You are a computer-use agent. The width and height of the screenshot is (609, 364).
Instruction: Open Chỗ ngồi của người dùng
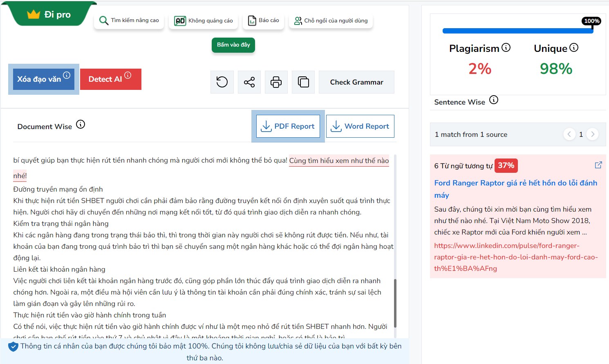[x=331, y=20]
